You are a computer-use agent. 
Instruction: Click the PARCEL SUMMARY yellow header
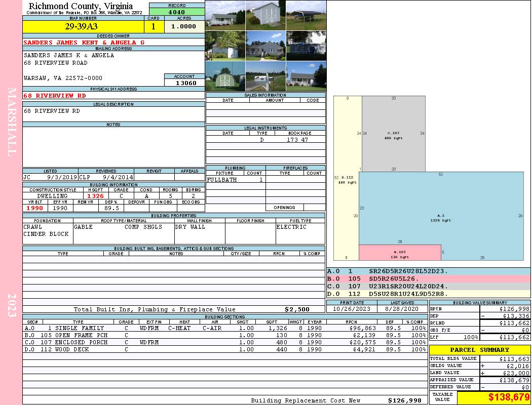[x=480, y=350]
